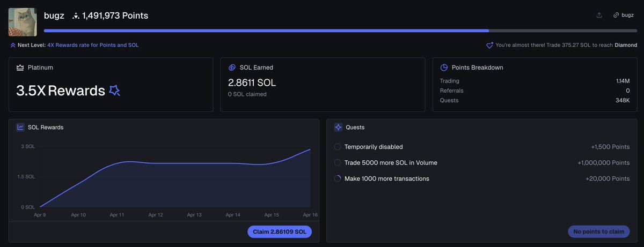Click the Apr 13 label on chart axis
This screenshot has width=644, height=247.
[x=194, y=215]
